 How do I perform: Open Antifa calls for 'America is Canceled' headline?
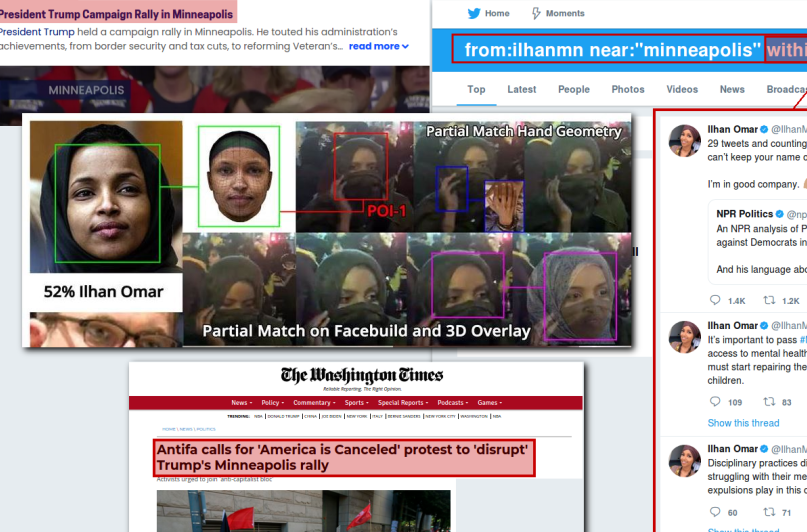344,457
